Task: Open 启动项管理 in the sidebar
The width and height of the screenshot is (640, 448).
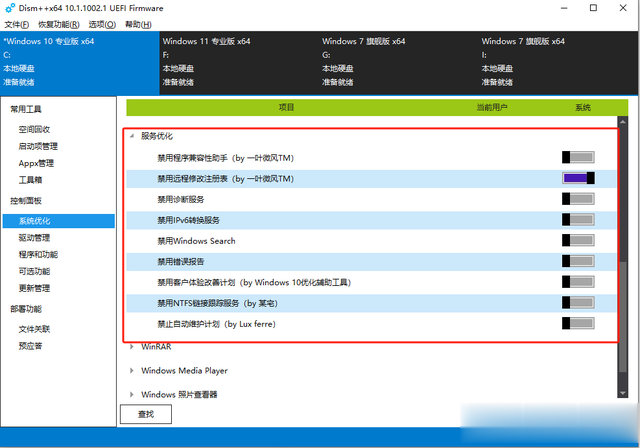Action: [x=38, y=146]
